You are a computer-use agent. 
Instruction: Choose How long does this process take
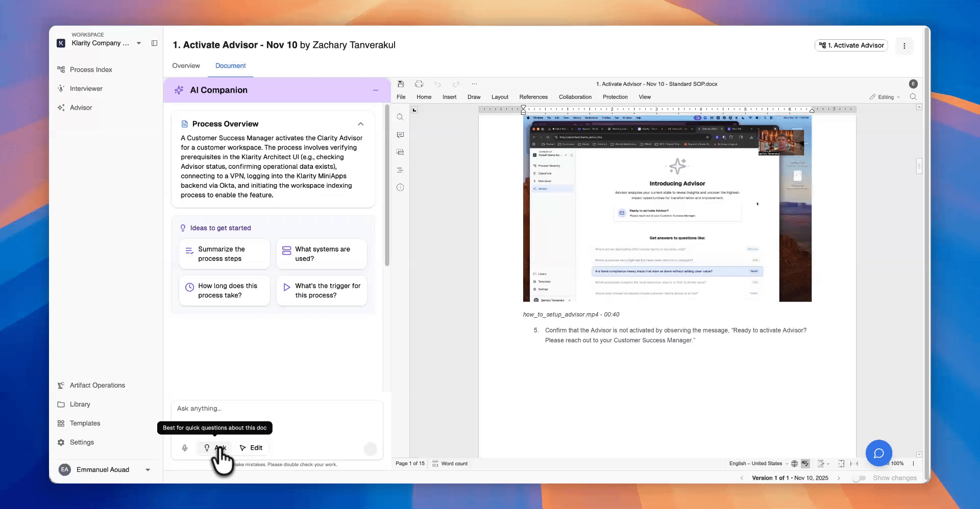(x=225, y=291)
